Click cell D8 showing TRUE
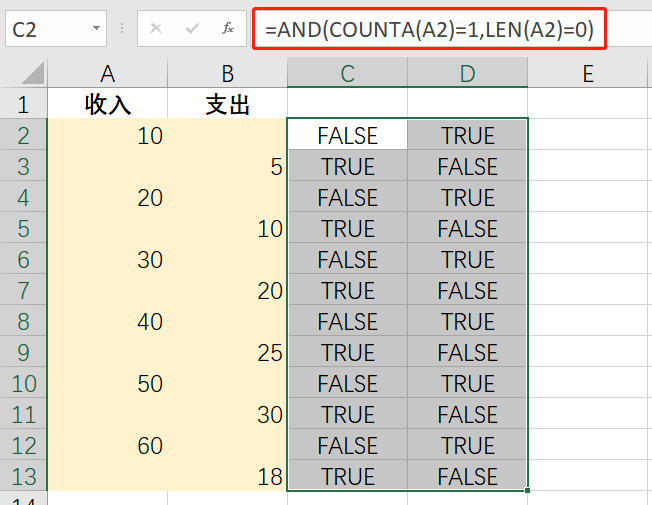Image resolution: width=652 pixels, height=505 pixels. click(467, 320)
